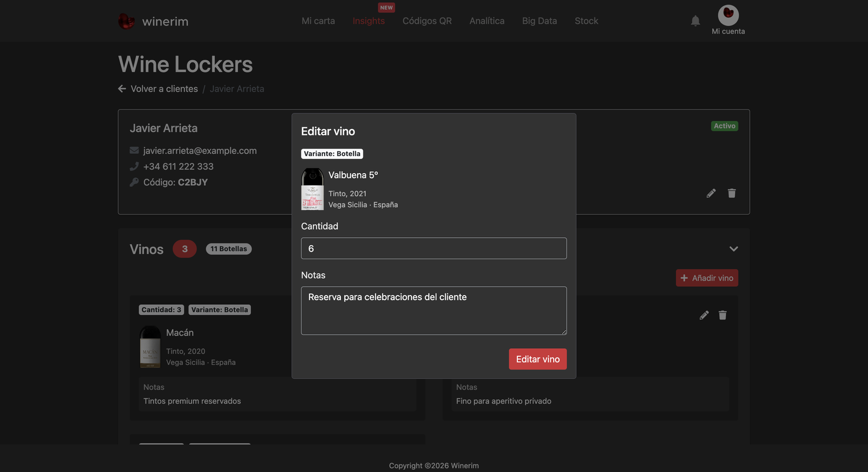Open Mi carta menu
Image resolution: width=868 pixels, height=472 pixels.
318,21
